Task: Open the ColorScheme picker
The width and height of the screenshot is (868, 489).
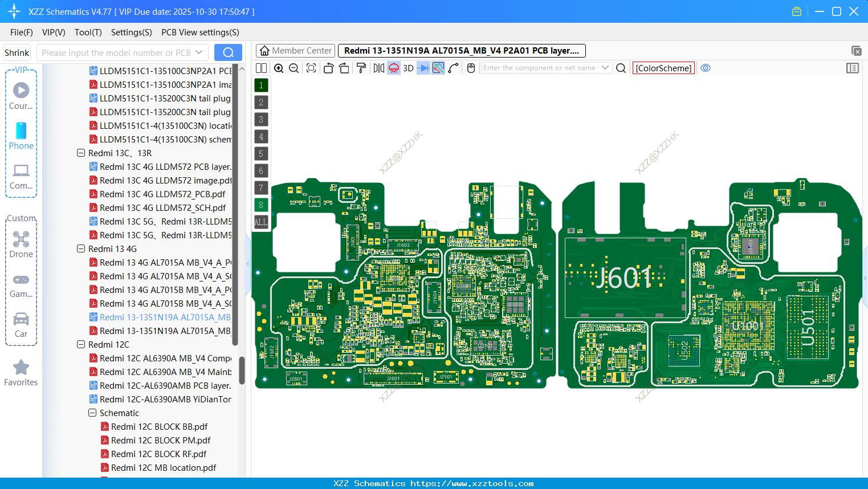Action: tap(663, 68)
